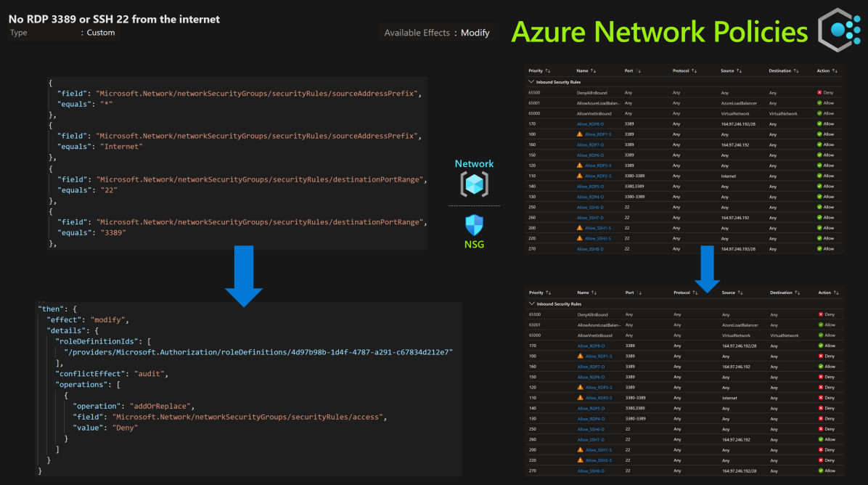Click 164.97.246.192/28 source on priority 270, lower table

pyautogui.click(x=739, y=470)
